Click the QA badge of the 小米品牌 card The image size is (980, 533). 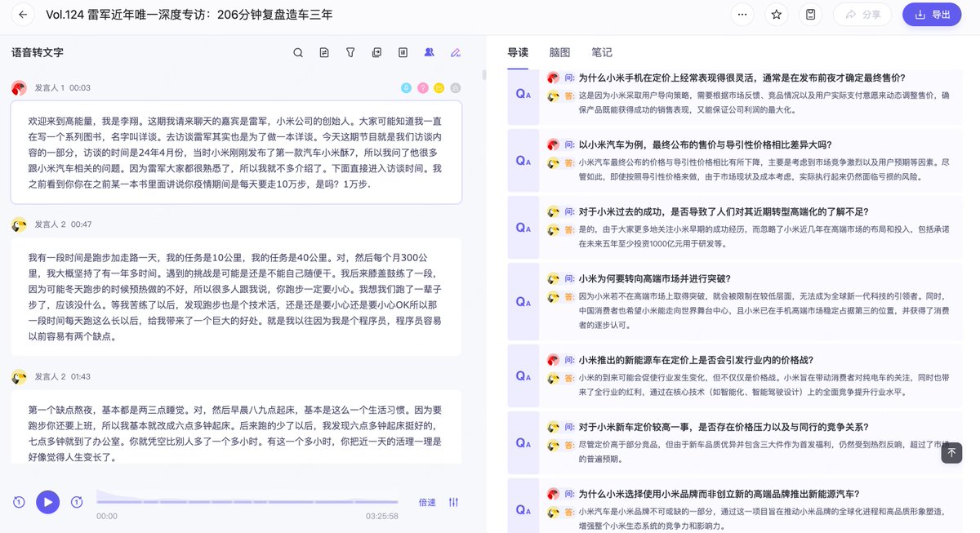click(x=523, y=510)
